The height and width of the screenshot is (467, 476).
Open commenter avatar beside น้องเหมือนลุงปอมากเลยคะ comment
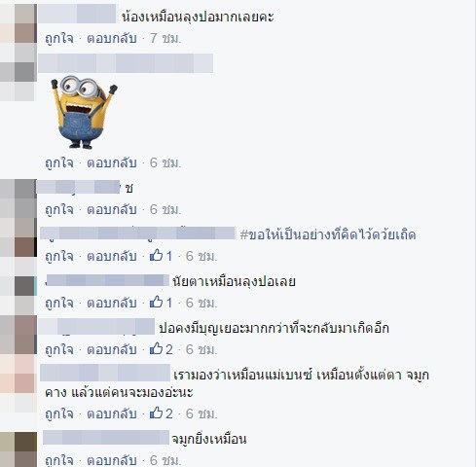click(18, 22)
